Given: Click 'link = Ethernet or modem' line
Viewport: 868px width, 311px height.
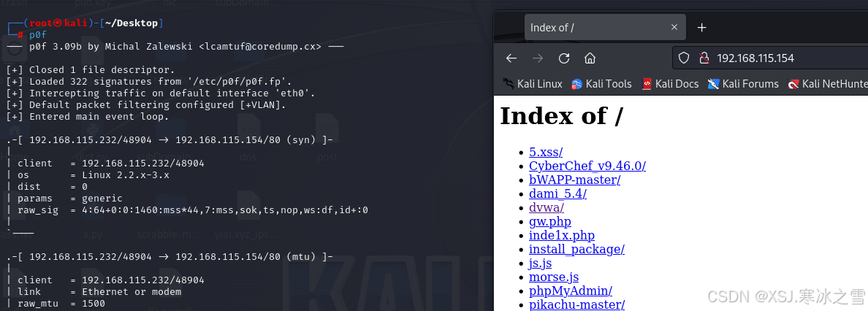Looking at the screenshot, I should 99,291.
